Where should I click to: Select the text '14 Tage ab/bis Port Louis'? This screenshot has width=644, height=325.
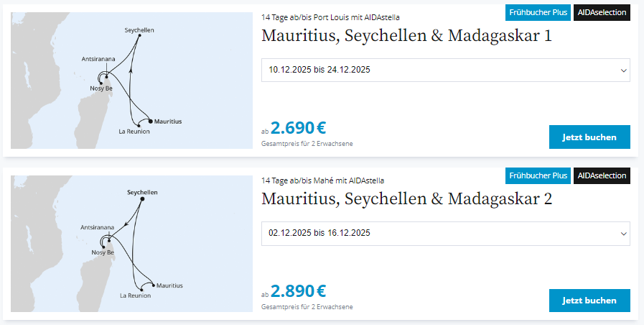coord(313,17)
